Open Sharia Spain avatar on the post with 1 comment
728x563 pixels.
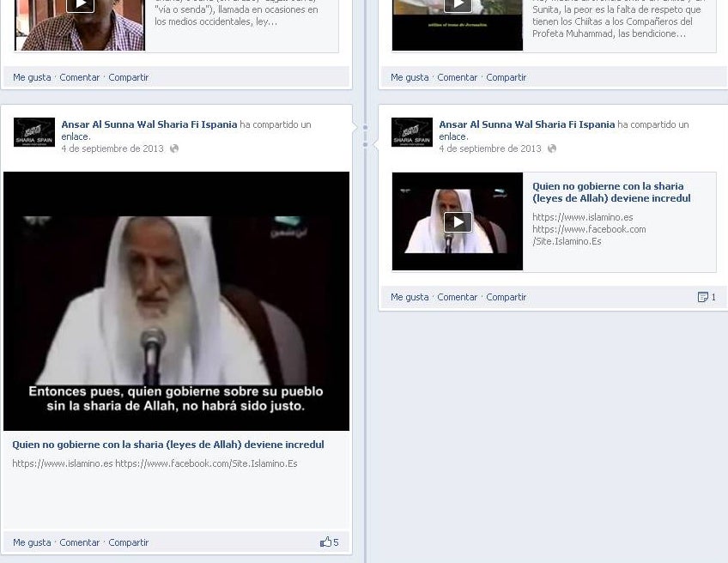click(412, 132)
